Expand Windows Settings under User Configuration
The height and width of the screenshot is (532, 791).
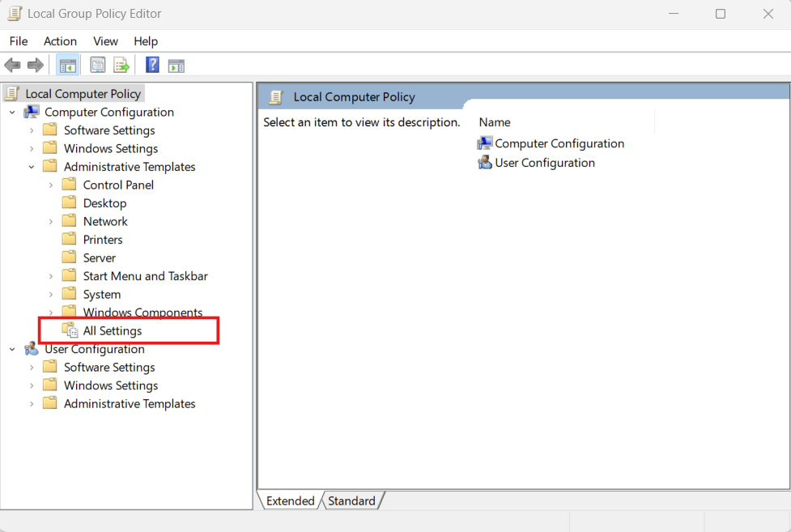coord(32,385)
